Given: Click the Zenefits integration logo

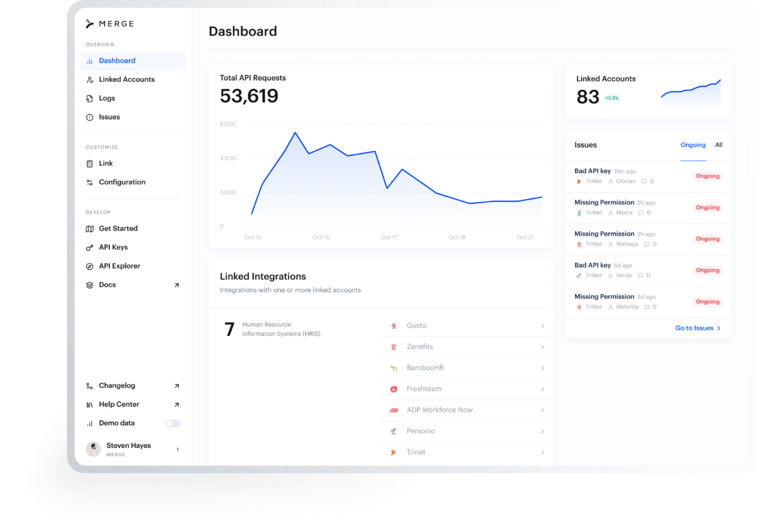Looking at the screenshot, I should click(x=393, y=347).
